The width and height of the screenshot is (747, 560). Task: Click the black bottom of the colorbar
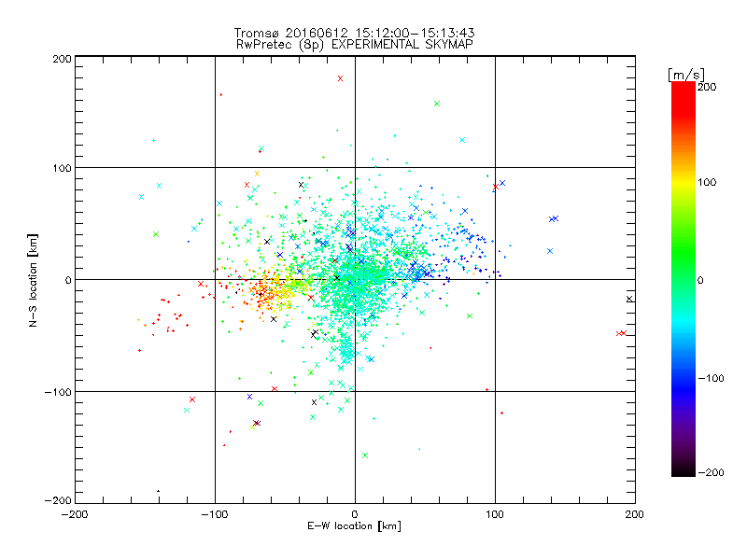(x=684, y=470)
